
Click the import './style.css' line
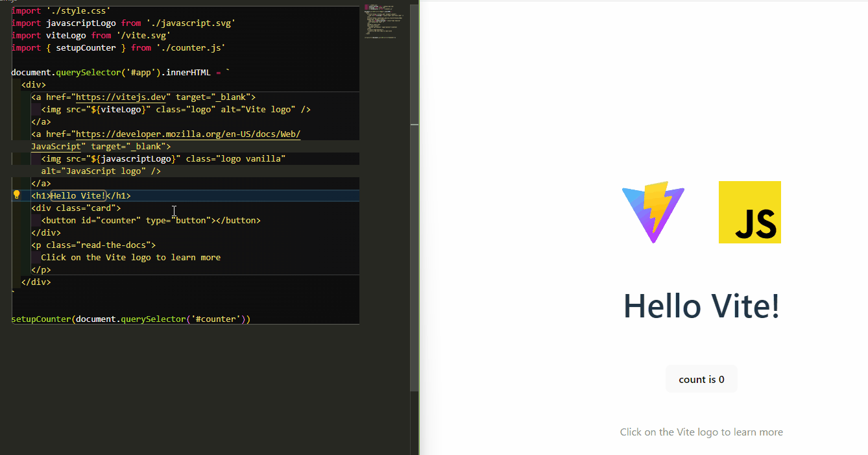[60, 11]
